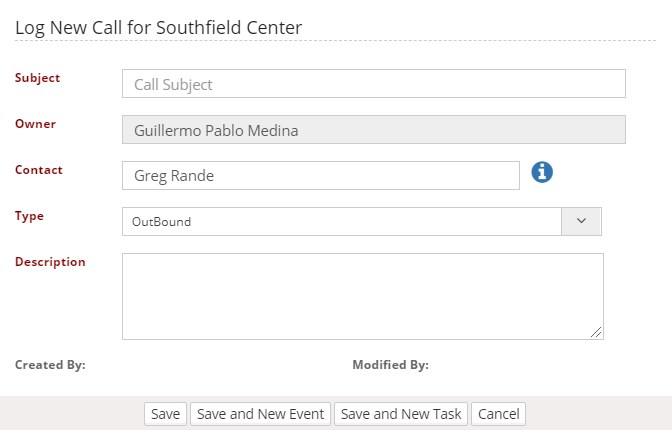Save the new call log
The image size is (672, 430).
[165, 414]
